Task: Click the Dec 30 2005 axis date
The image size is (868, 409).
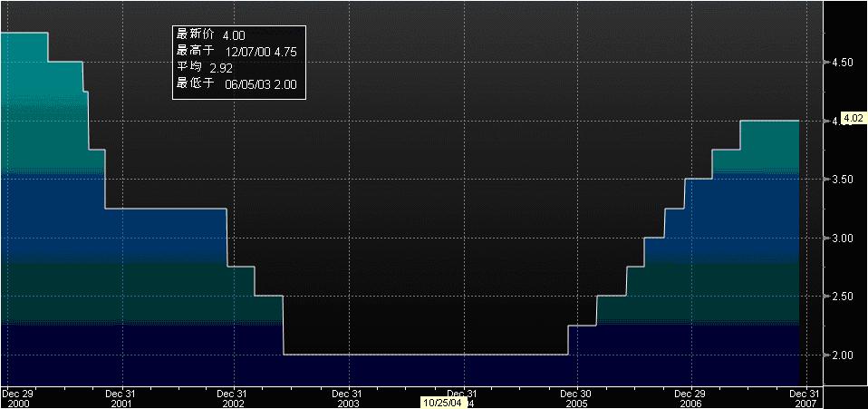Action: click(x=577, y=398)
